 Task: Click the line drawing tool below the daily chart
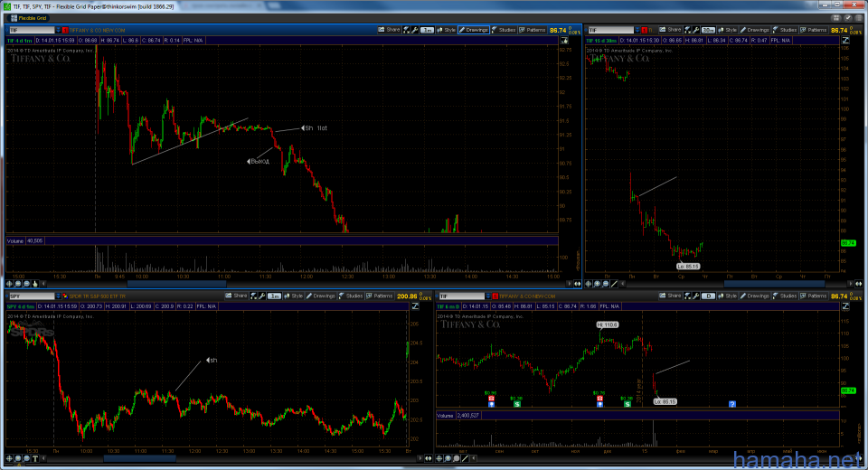(466, 458)
